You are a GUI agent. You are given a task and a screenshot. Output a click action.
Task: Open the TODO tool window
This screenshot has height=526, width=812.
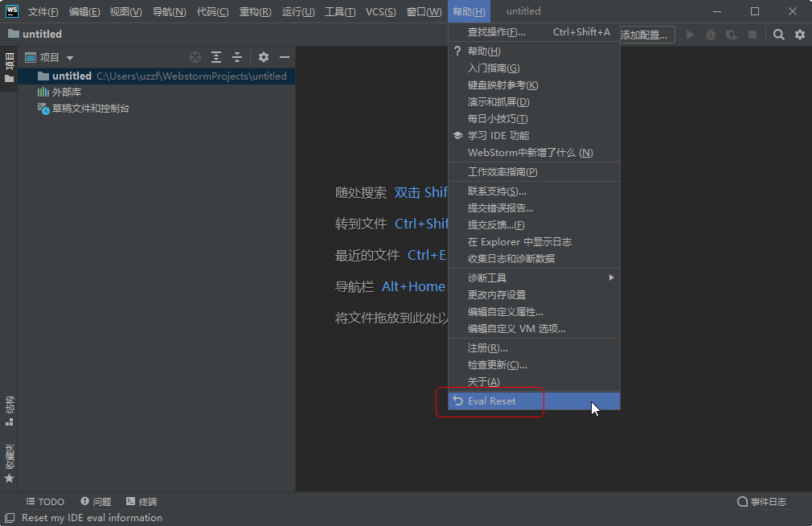[45, 502]
